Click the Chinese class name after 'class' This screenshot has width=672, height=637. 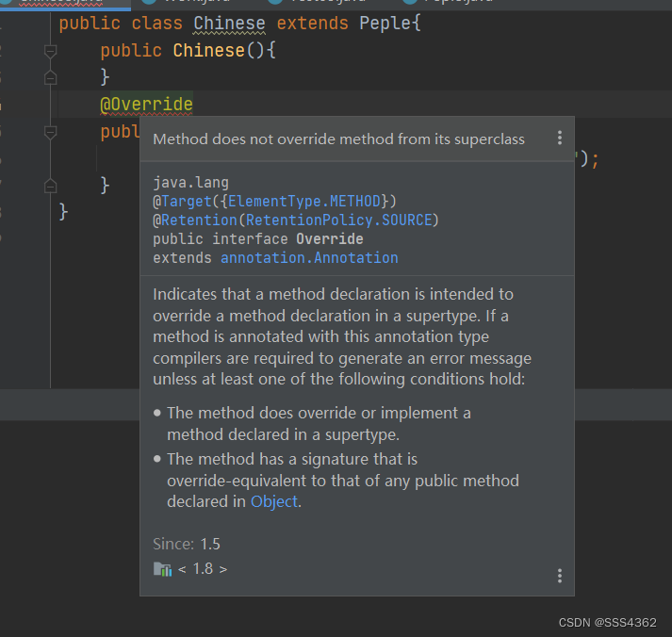tap(229, 24)
